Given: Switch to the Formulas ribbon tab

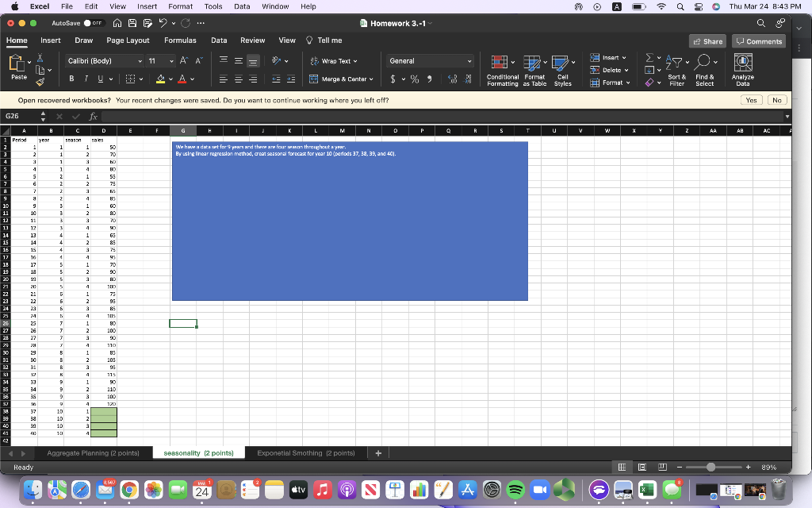Looking at the screenshot, I should [179, 40].
